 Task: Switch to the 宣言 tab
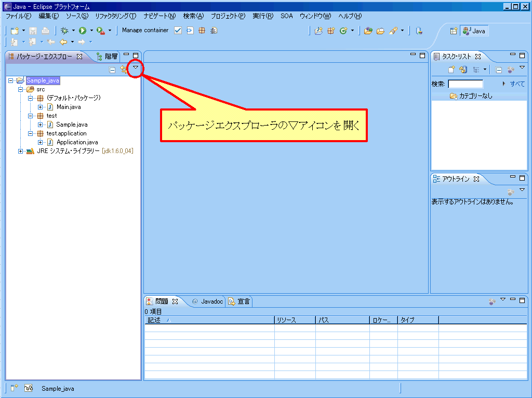click(x=239, y=301)
